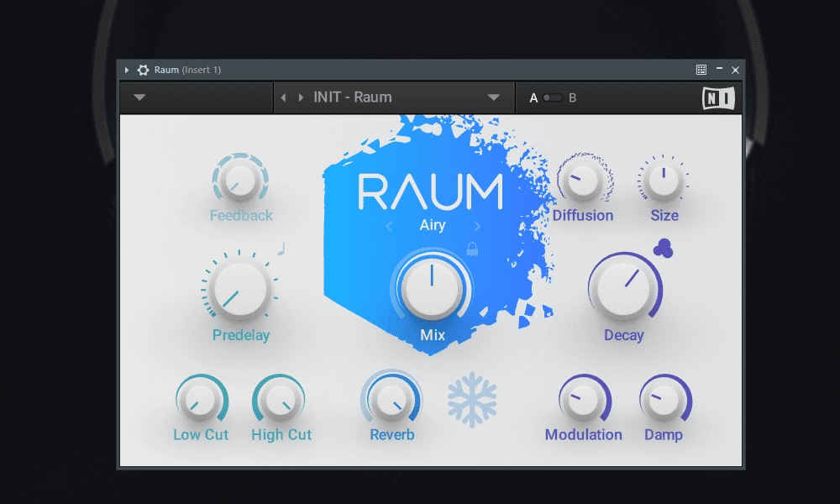Click the INIT - Raum preset name

tap(353, 97)
